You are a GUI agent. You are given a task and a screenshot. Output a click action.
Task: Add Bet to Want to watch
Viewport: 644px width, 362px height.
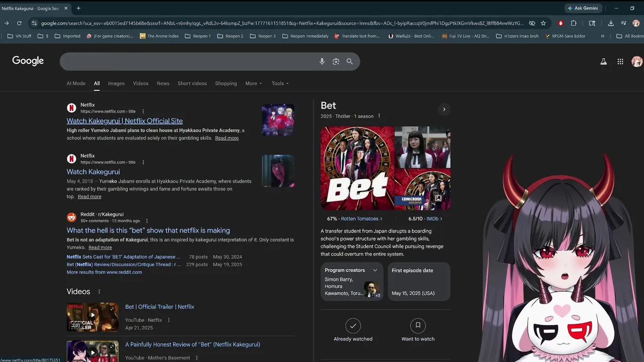[x=418, y=330]
